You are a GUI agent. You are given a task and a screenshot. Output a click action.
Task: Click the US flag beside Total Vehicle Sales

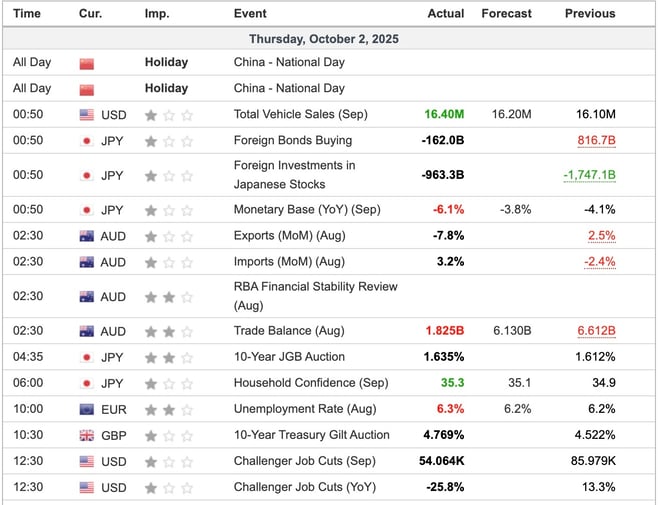(x=86, y=115)
